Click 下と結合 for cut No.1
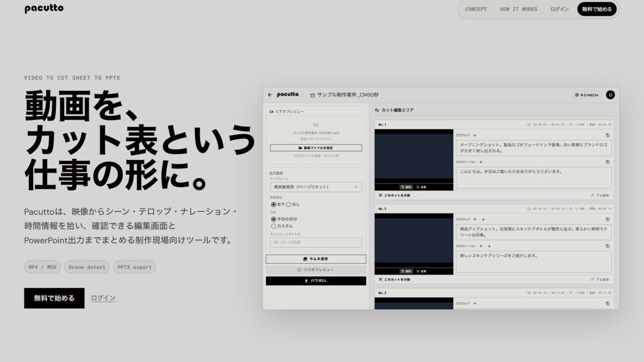Screen dimensions: 644x362 (600, 195)
